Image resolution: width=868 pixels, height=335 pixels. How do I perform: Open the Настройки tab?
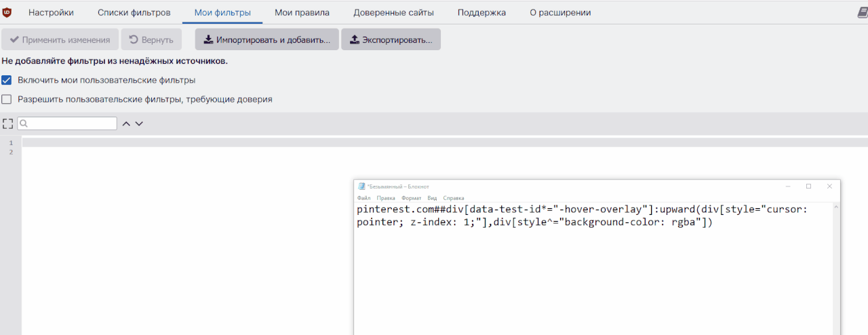coord(51,12)
